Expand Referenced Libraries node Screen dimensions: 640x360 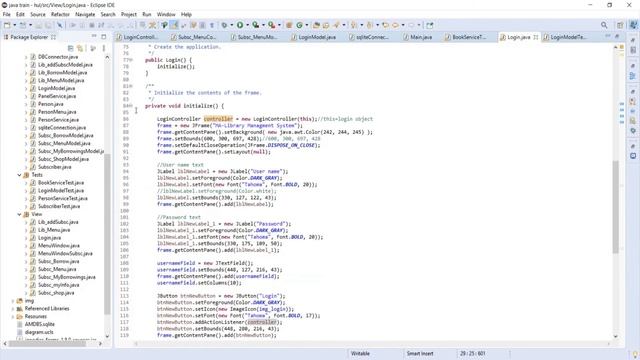click(13, 309)
